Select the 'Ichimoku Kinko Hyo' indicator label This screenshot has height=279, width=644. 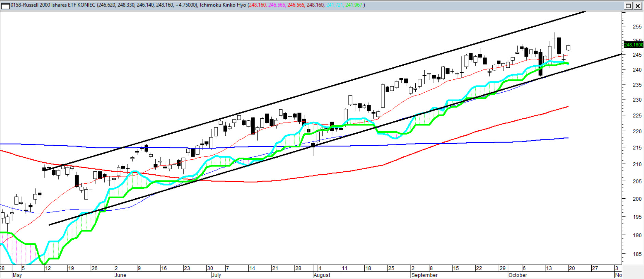[x=223, y=5]
